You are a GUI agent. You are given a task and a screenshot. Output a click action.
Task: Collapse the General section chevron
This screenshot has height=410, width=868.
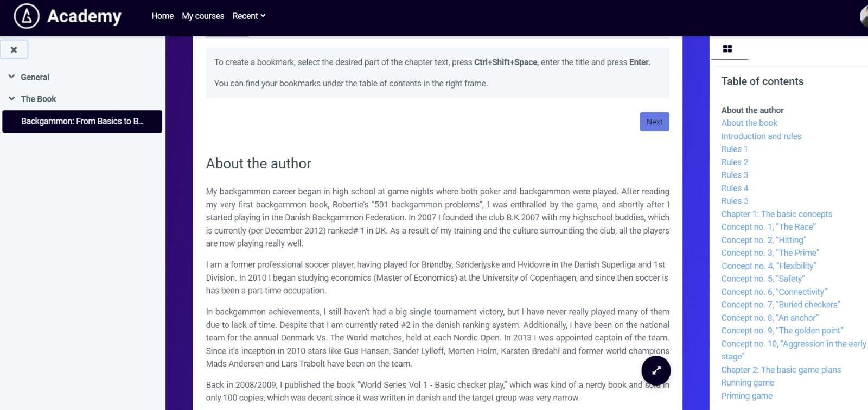11,77
